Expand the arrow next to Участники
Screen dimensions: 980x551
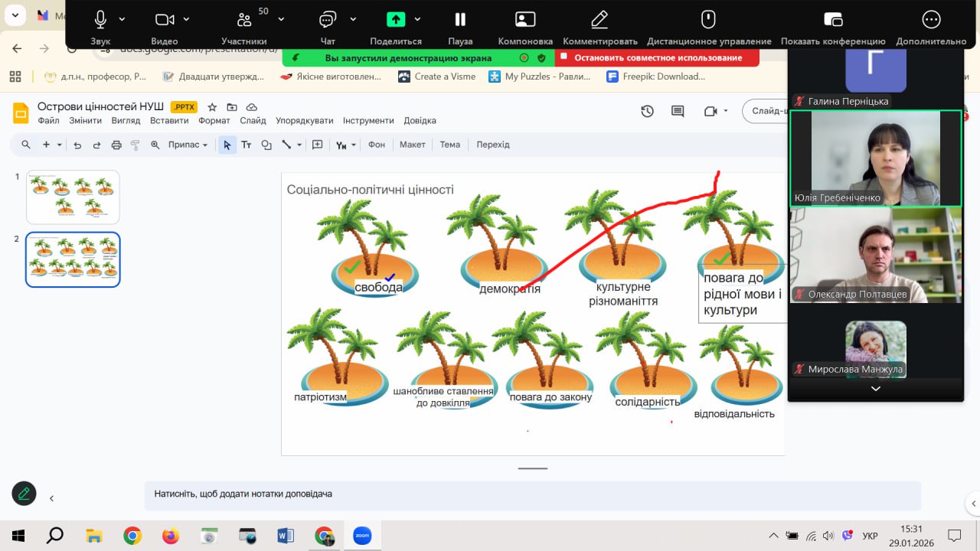[x=281, y=19]
